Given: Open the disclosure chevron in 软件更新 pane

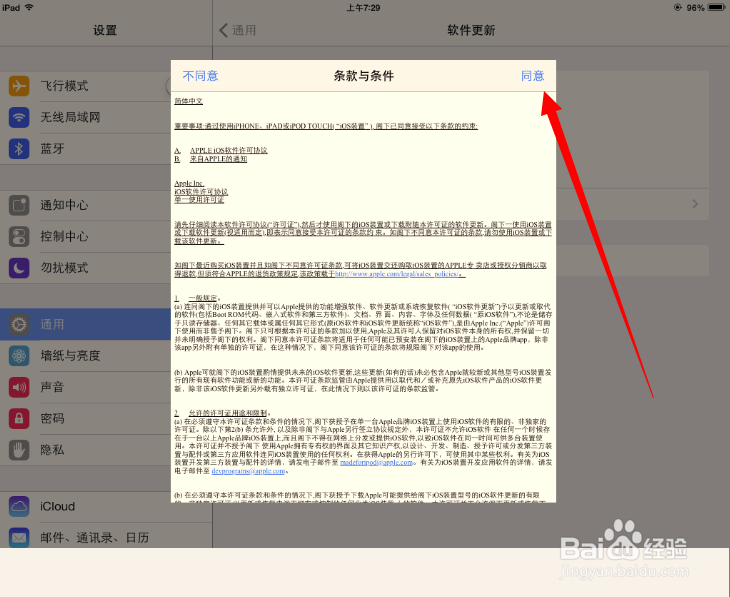Looking at the screenshot, I should coord(695,204).
